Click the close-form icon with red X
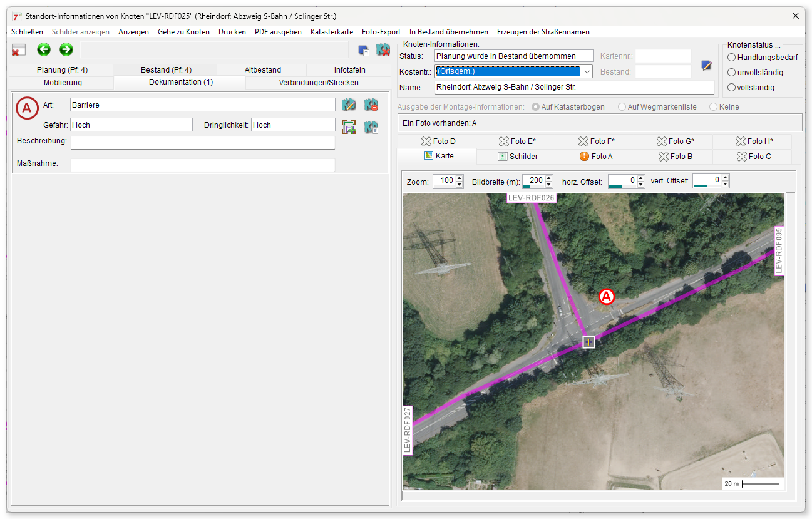The height and width of the screenshot is (519, 812). point(19,50)
